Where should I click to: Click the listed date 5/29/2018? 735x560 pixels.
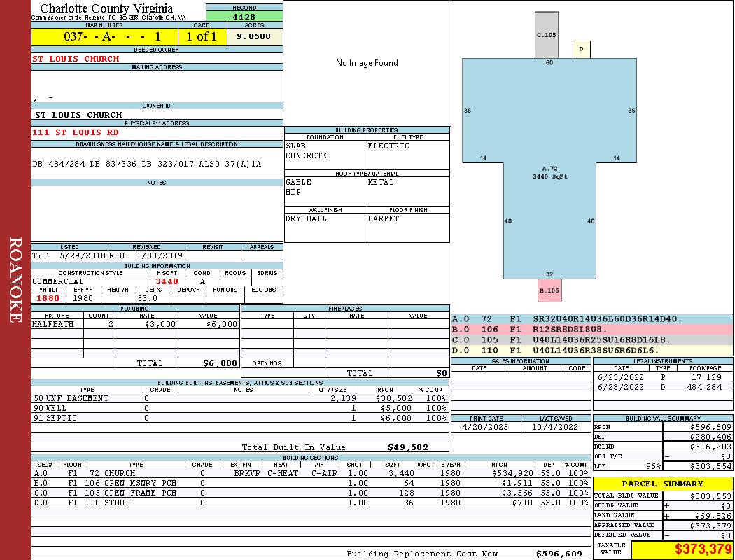point(83,256)
